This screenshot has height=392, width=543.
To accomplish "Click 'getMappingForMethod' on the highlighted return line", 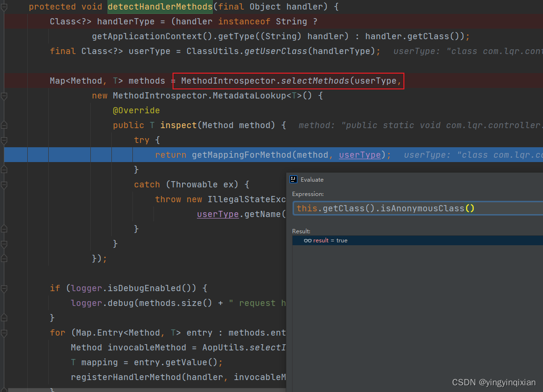I will pos(242,155).
